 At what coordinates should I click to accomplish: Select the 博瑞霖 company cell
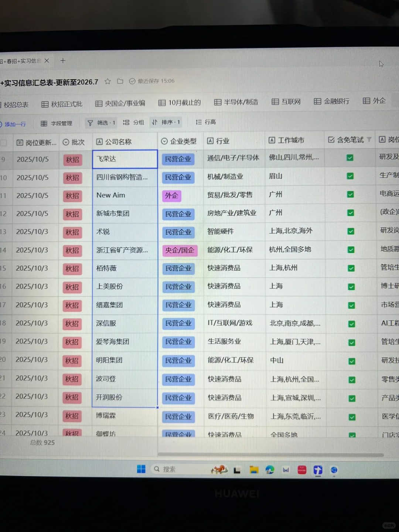tap(125, 416)
